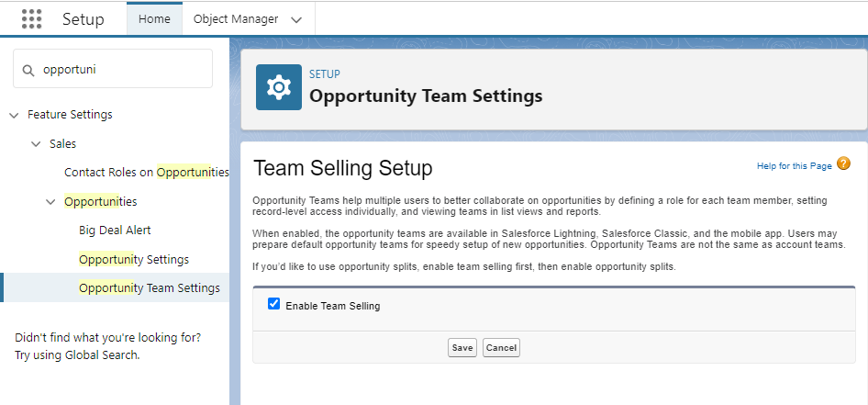Select Opportunity Team Settings tree item

[149, 288]
